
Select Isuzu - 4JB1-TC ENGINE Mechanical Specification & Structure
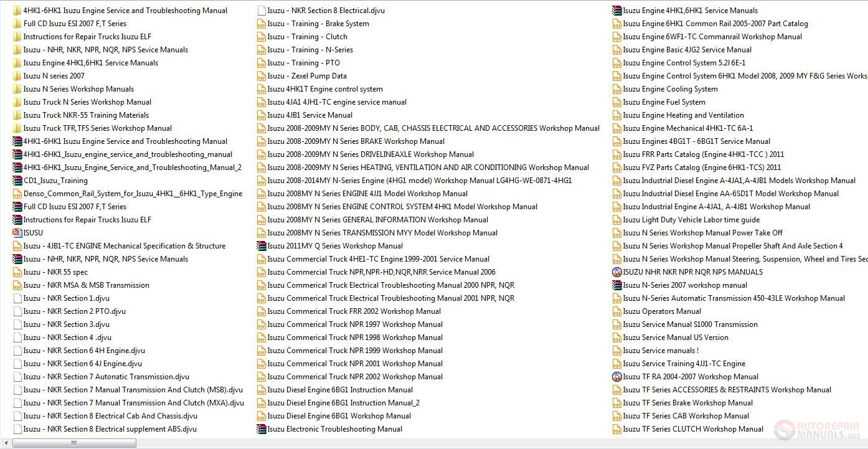pos(125,246)
